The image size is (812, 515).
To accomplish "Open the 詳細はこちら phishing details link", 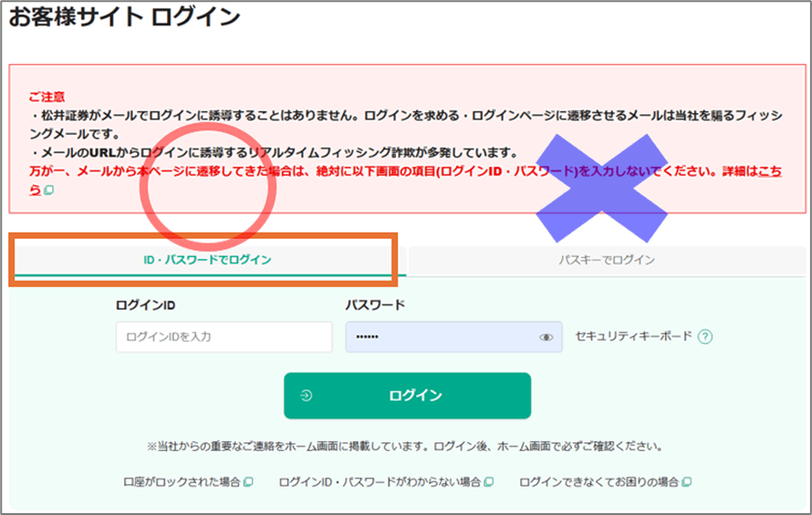I will [x=768, y=171].
